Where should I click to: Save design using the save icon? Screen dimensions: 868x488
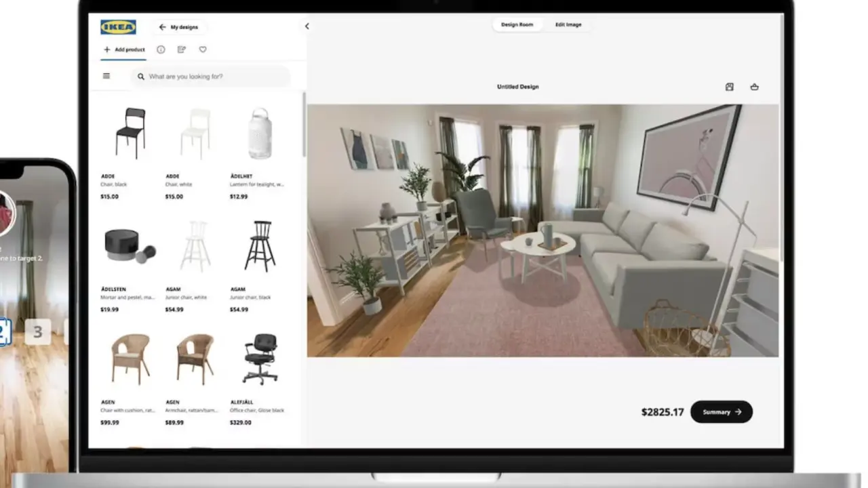(730, 87)
